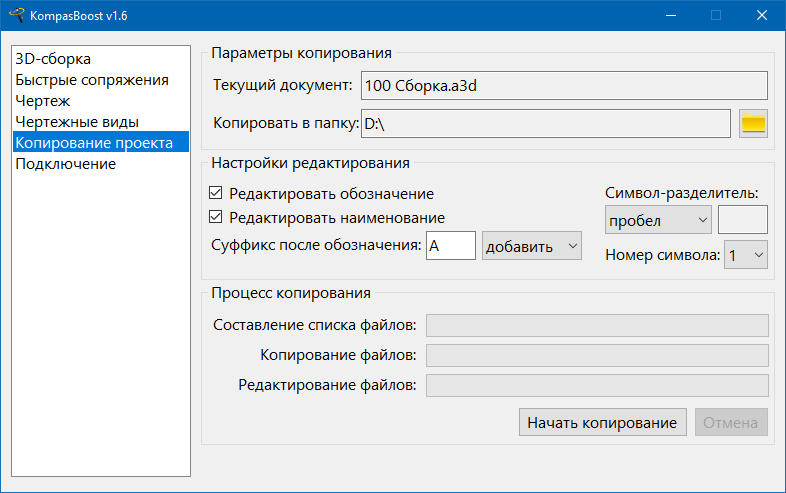
Task: Select "3D-сборка" in the sidebar list
Action: click(x=53, y=59)
